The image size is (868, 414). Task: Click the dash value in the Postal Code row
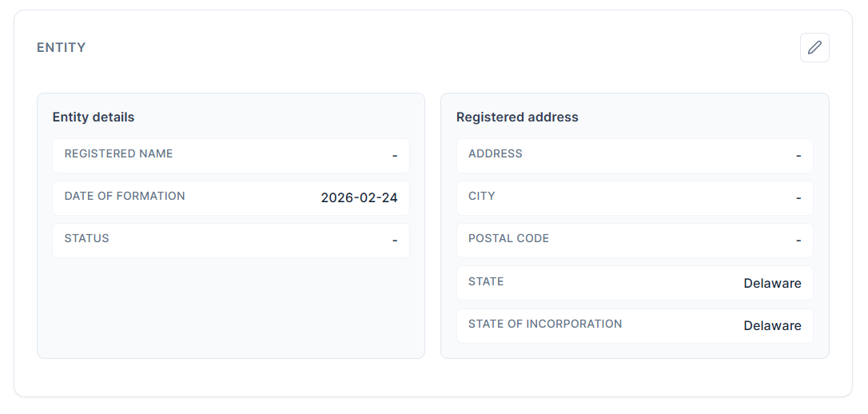(798, 241)
